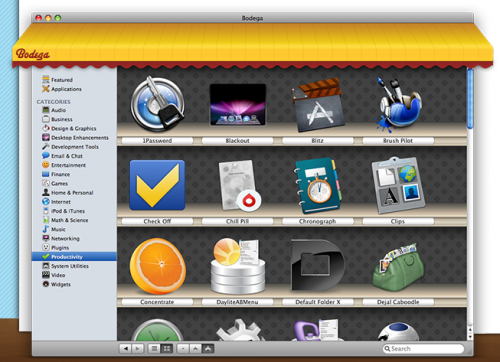This screenshot has height=362, width=500.
Task: Open the Concentrate orange icon
Action: tap(158, 266)
